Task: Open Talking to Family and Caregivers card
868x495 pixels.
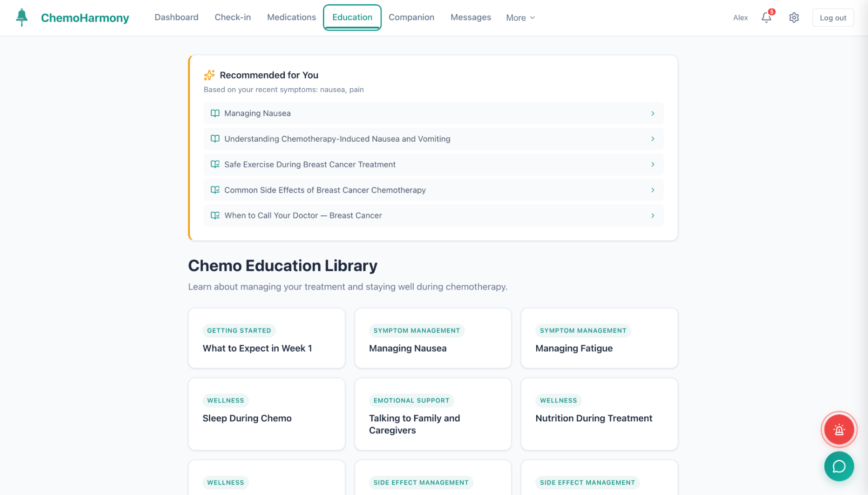Action: point(433,414)
